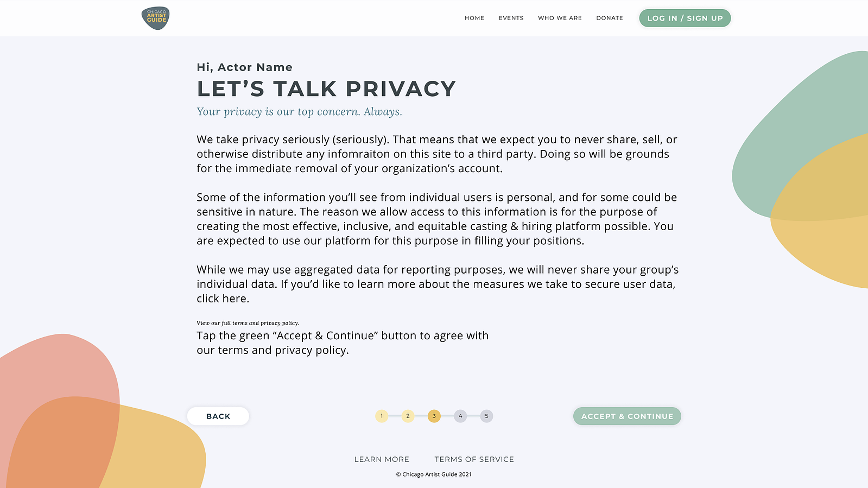Select Donate in the navigation bar
The image size is (868, 488).
(x=610, y=18)
